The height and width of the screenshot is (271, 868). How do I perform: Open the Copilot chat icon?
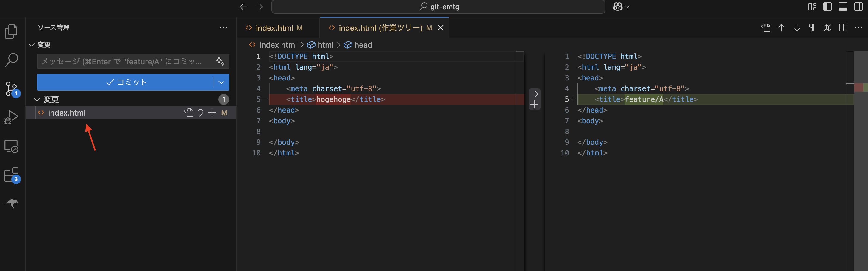pos(617,7)
